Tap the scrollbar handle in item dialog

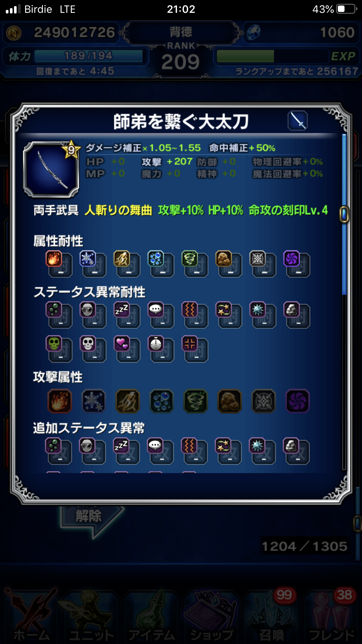point(344,214)
